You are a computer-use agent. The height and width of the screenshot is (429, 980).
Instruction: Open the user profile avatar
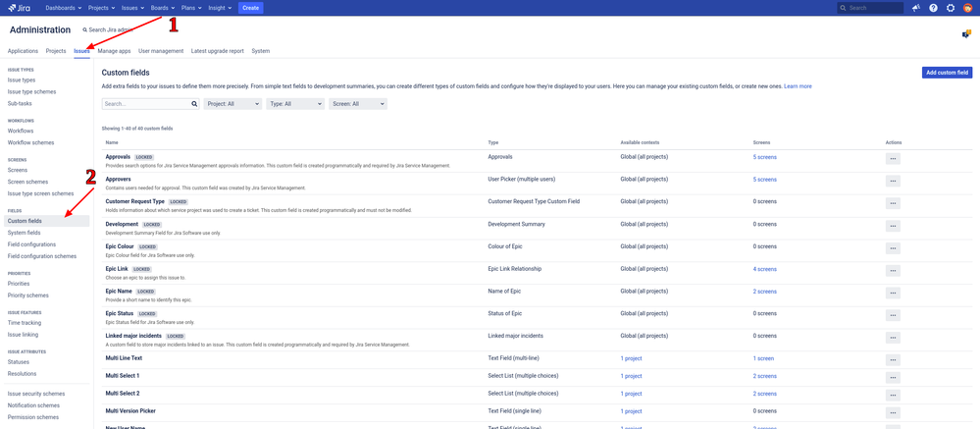pyautogui.click(x=967, y=8)
